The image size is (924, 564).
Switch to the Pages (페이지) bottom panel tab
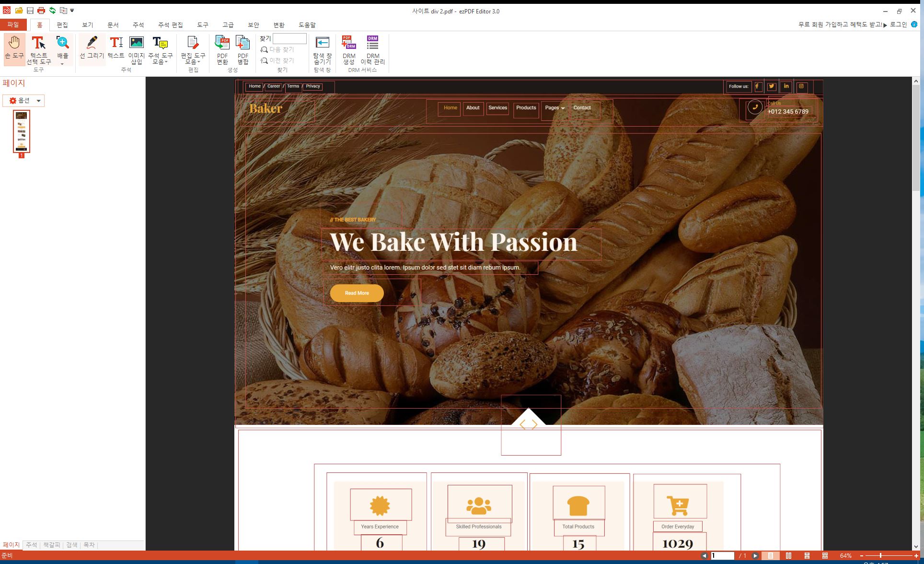tap(12, 545)
